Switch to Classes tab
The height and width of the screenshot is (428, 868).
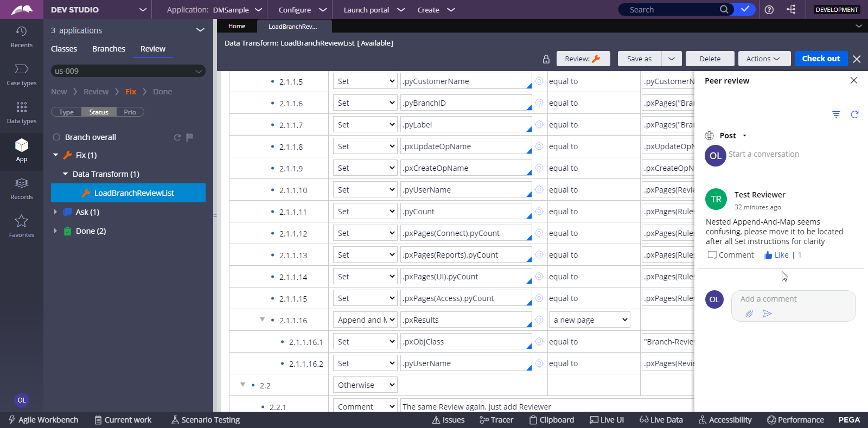(64, 49)
